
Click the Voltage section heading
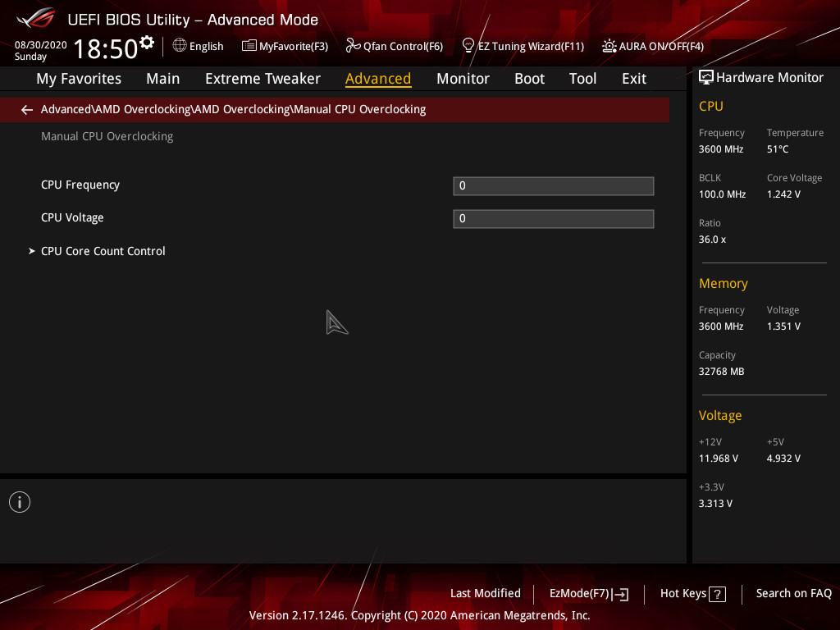coord(720,416)
